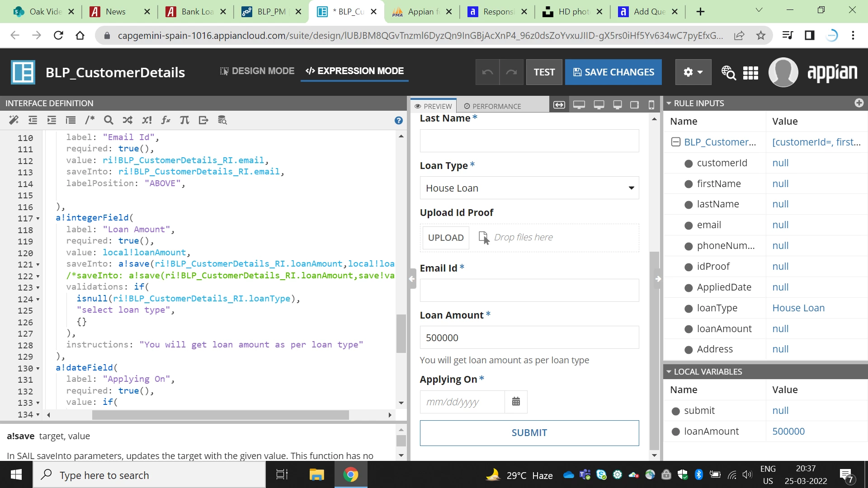Click the Loan Amount input field
Viewport: 868px width, 488px height.
point(529,338)
